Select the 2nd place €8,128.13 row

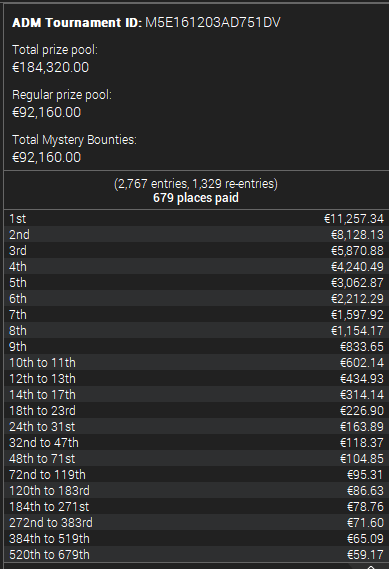tap(196, 234)
